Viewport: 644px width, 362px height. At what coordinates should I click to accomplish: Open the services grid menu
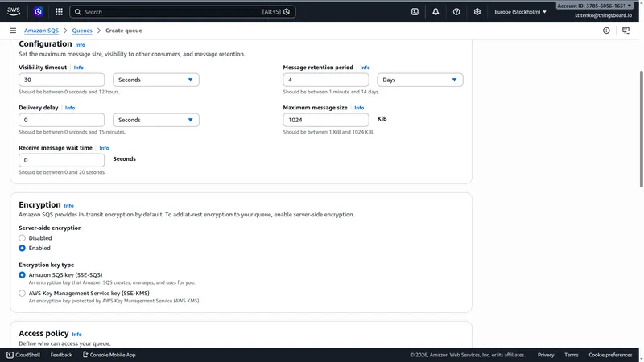coord(59,12)
